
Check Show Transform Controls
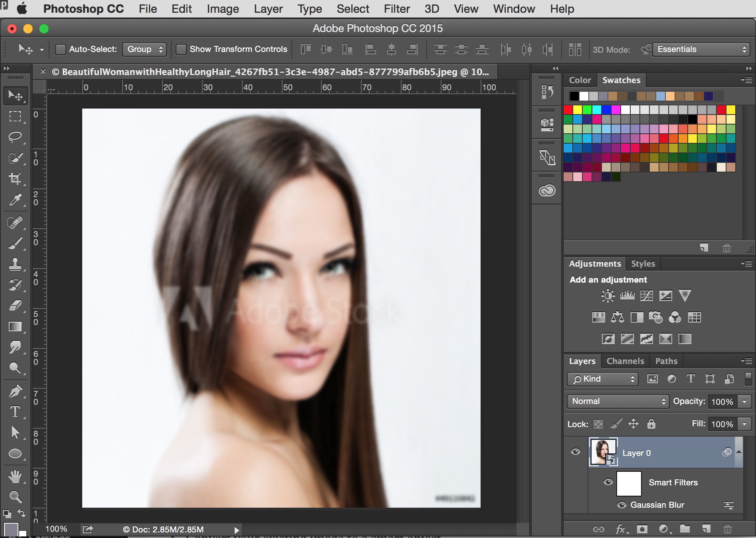[x=182, y=49]
